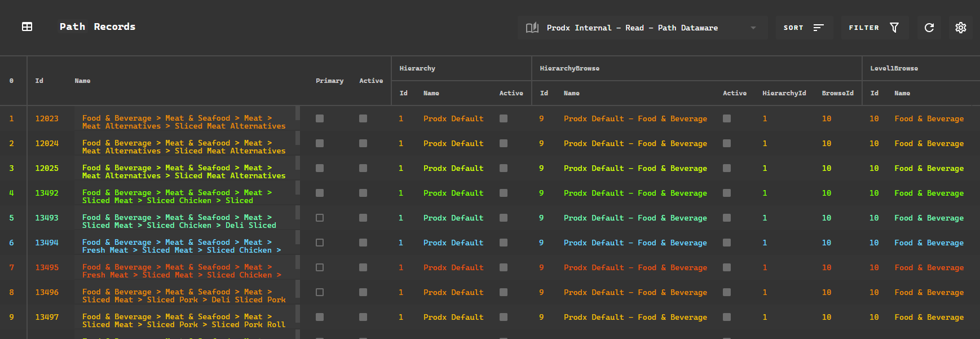980x339 pixels.
Task: Toggle Active checkbox for record 12023
Action: (363, 118)
